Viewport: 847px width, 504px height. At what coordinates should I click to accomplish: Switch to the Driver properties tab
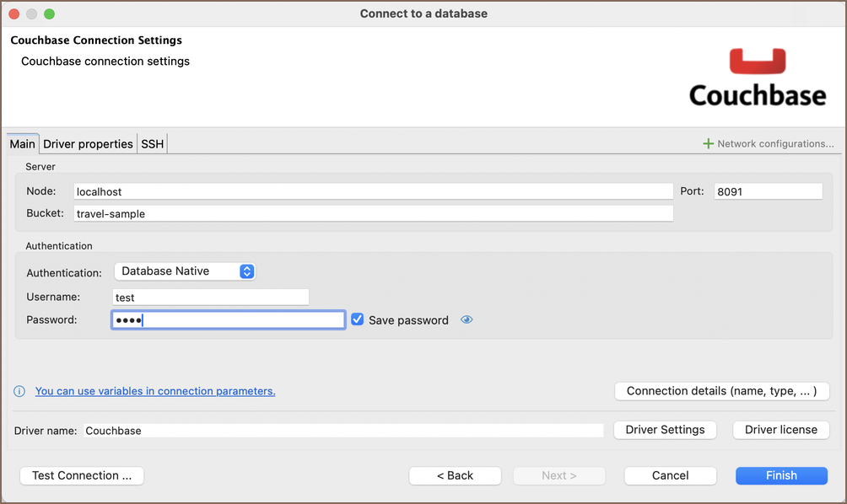click(x=88, y=144)
